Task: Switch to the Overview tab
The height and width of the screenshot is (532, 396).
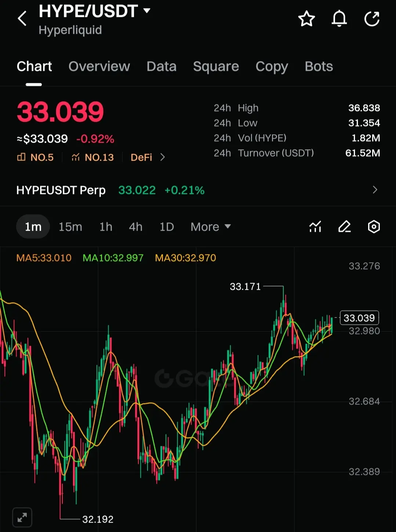Action: 99,66
